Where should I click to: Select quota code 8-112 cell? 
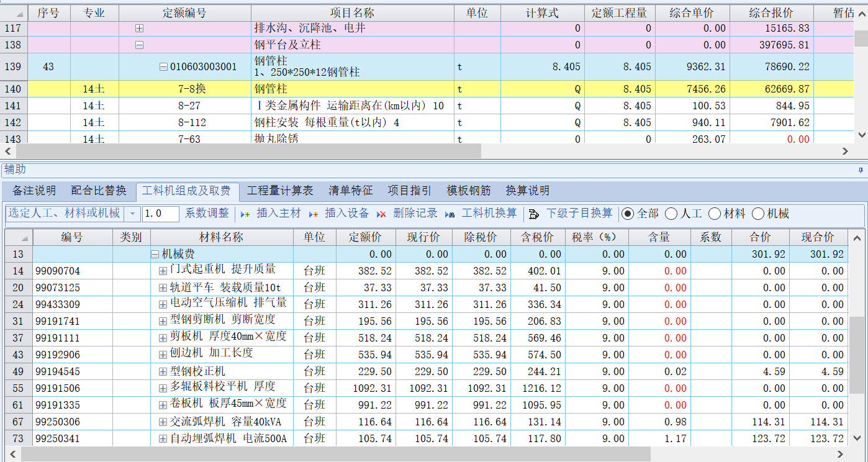click(184, 122)
